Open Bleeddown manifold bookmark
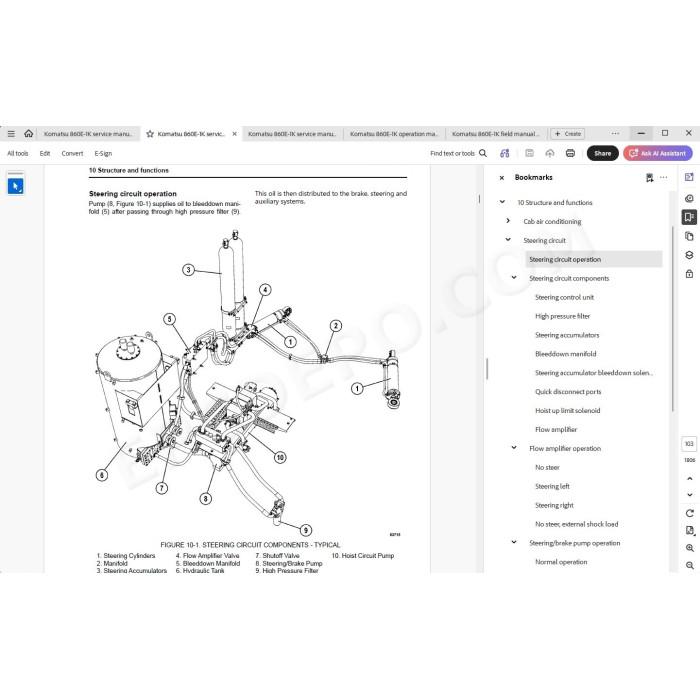The height and width of the screenshot is (700, 700). click(x=566, y=354)
